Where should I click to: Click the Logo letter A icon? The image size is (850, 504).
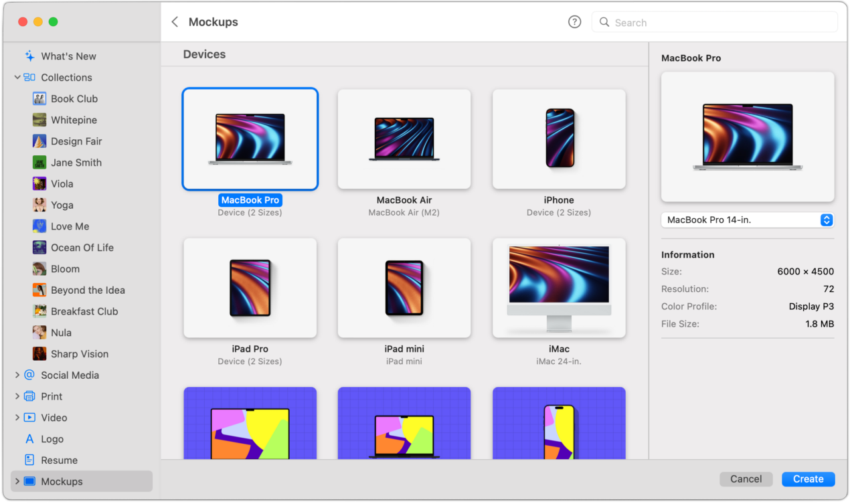click(29, 439)
